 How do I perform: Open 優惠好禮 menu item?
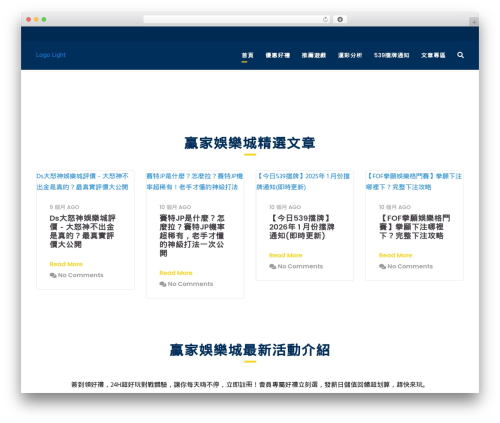(278, 55)
